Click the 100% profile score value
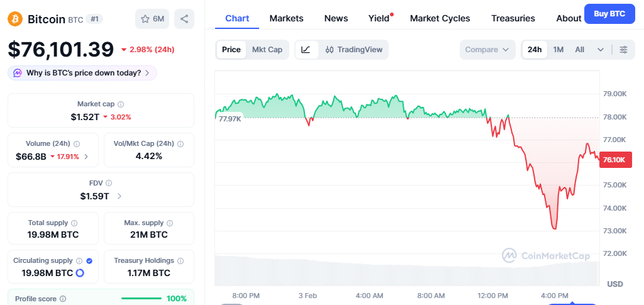Image resolution: width=644 pixels, height=305 pixels. coord(177,299)
